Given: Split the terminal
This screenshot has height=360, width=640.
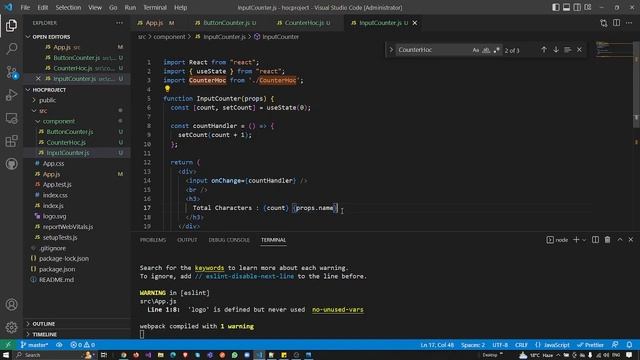Looking at the screenshot, I should (x=596, y=240).
